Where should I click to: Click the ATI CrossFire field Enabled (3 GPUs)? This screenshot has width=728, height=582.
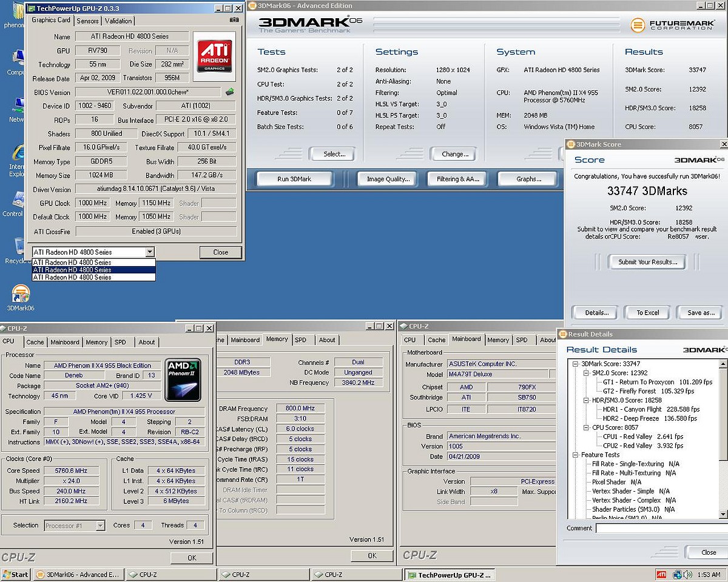[x=156, y=231]
